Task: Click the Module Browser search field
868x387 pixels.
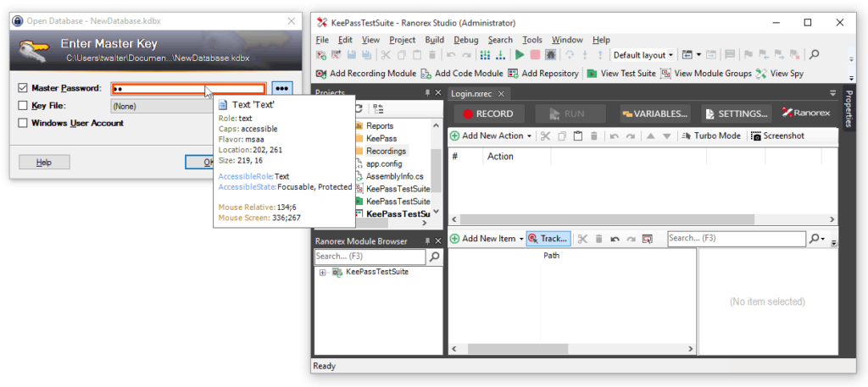Action: click(370, 257)
